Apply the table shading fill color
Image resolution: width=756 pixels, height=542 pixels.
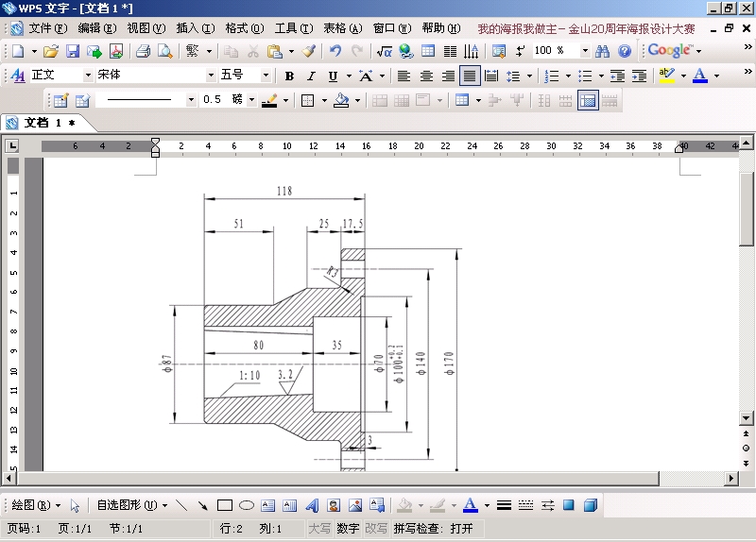(341, 100)
